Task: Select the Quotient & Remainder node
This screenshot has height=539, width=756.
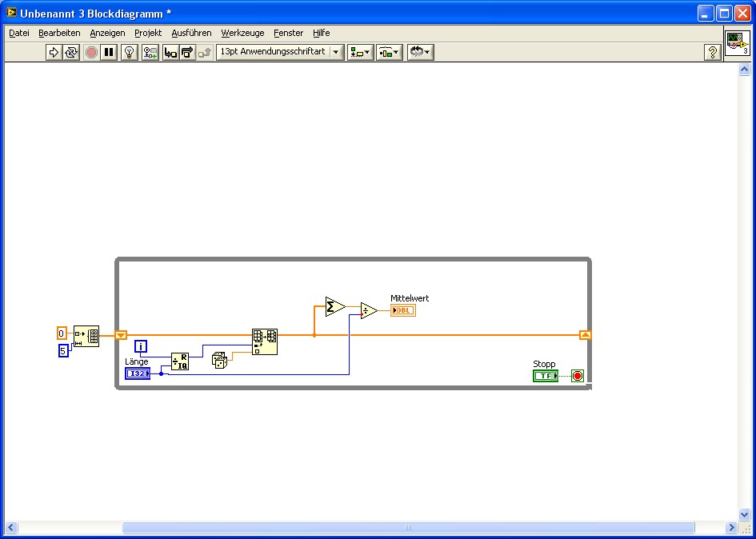Action: coord(180,361)
